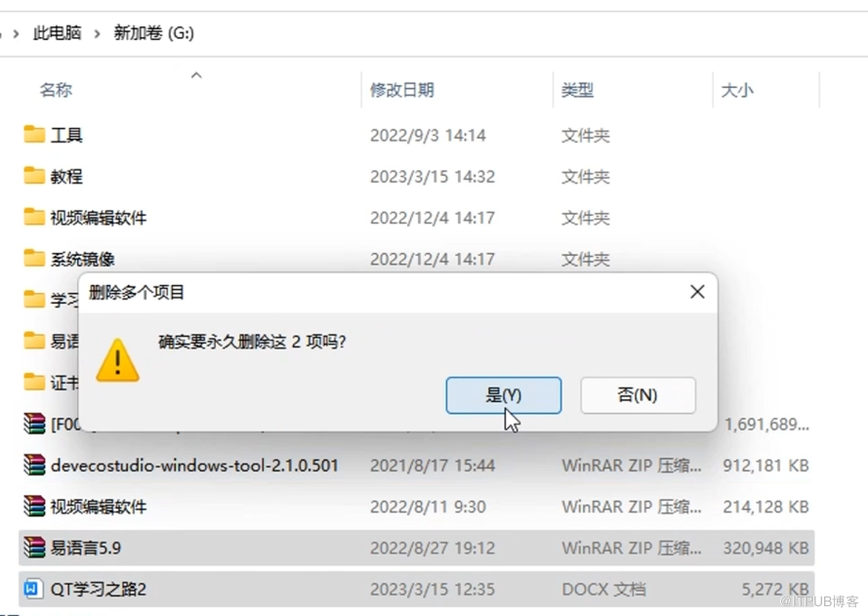
Task: Select the 教程 folder icon
Action: point(34,176)
